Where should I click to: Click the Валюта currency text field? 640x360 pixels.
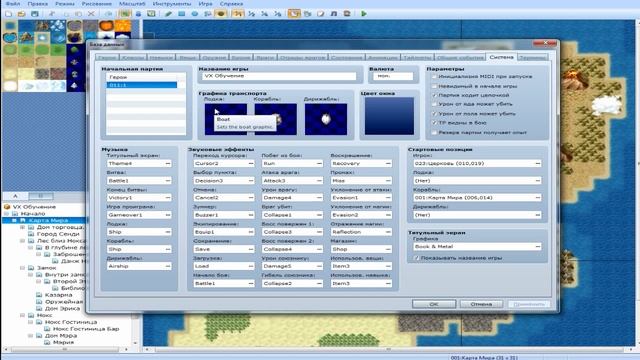[393, 76]
